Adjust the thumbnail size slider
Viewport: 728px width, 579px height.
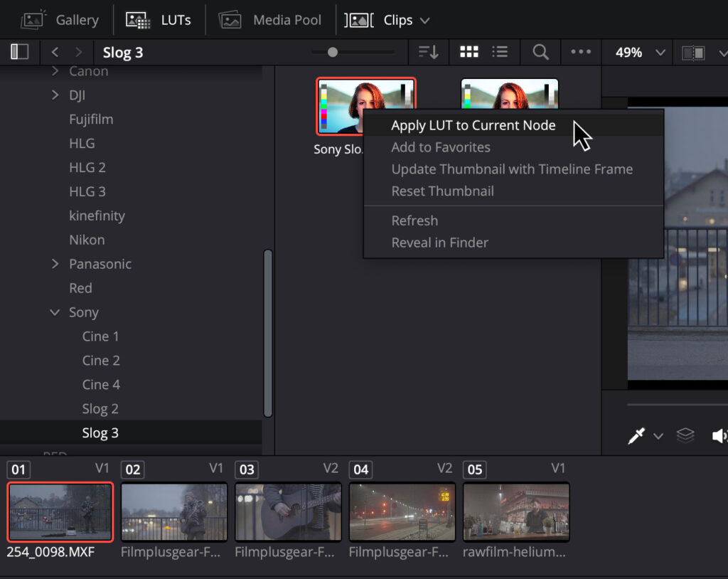point(333,52)
